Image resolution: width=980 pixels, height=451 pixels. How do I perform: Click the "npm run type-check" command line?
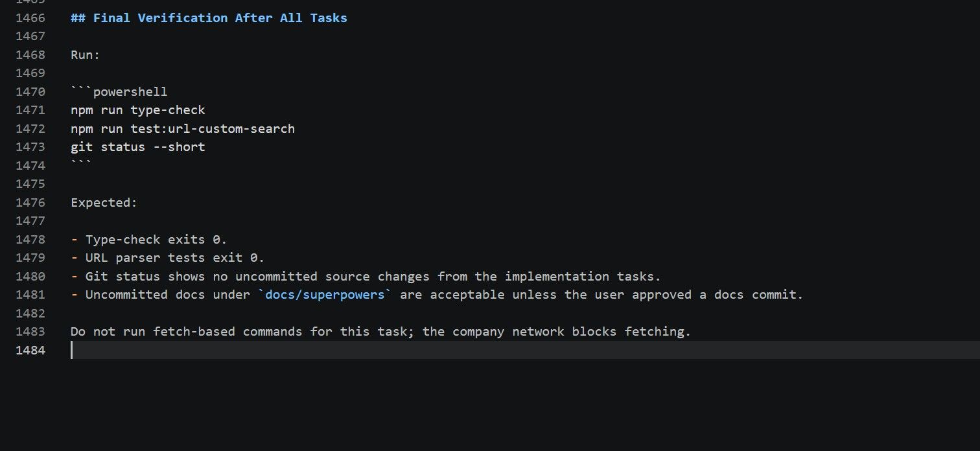(x=138, y=110)
